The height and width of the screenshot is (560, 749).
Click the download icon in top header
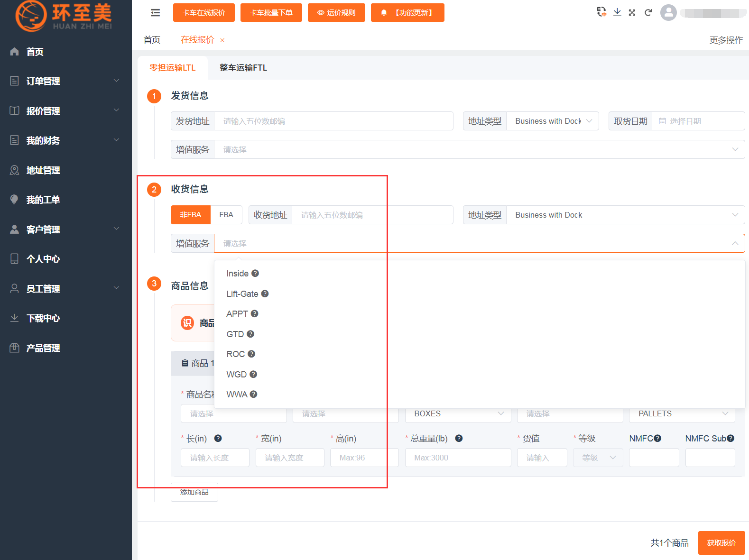pos(617,12)
